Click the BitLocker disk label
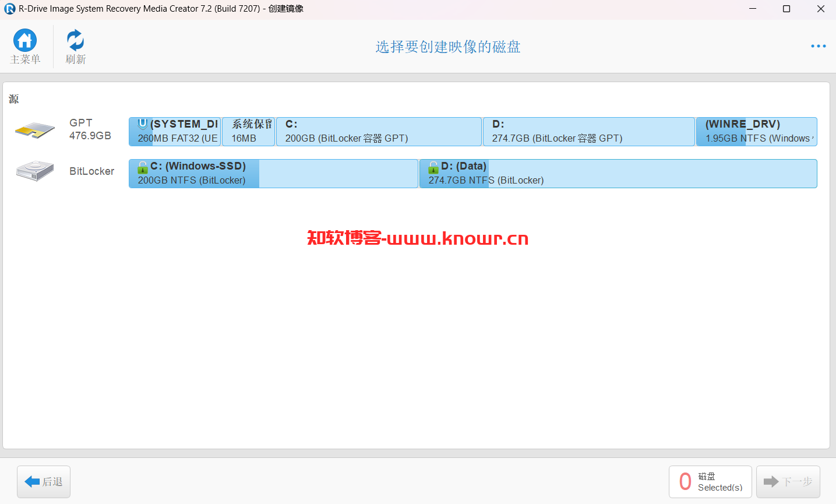This screenshot has height=504, width=836. 92,171
